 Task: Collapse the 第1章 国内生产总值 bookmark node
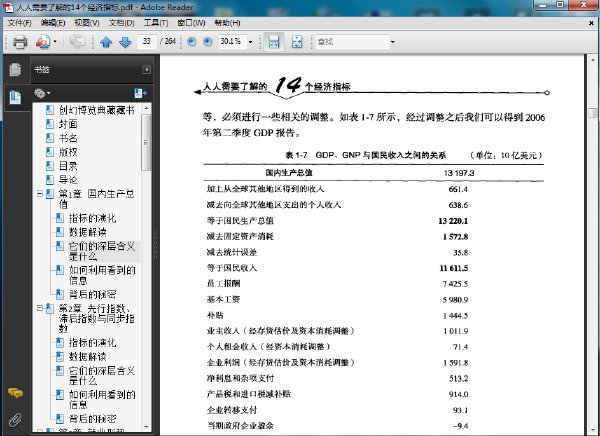pyautogui.click(x=40, y=194)
